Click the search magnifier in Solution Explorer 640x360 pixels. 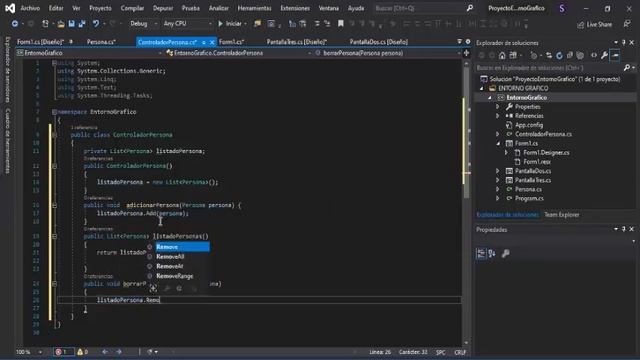coord(627,68)
